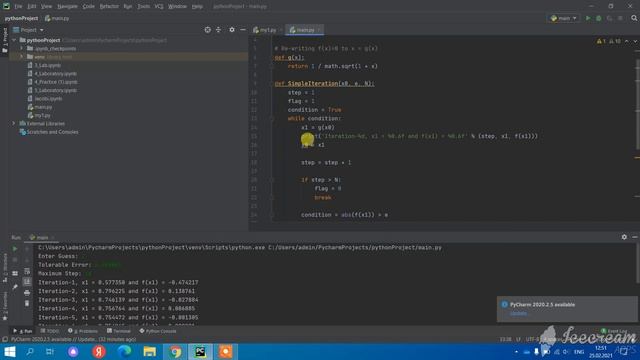Expand the .ipynb_checkpoints folder

point(22,49)
